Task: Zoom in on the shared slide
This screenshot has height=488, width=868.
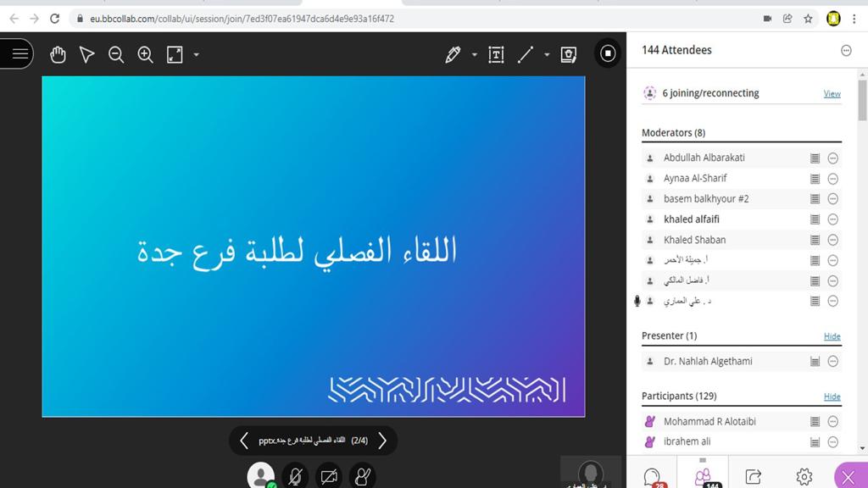Action: click(146, 55)
